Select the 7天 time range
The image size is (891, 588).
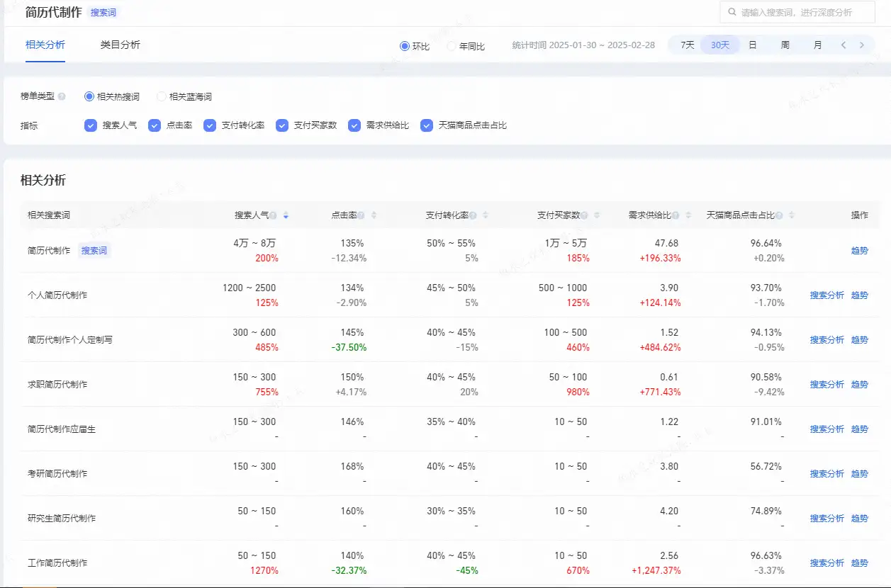click(x=687, y=45)
